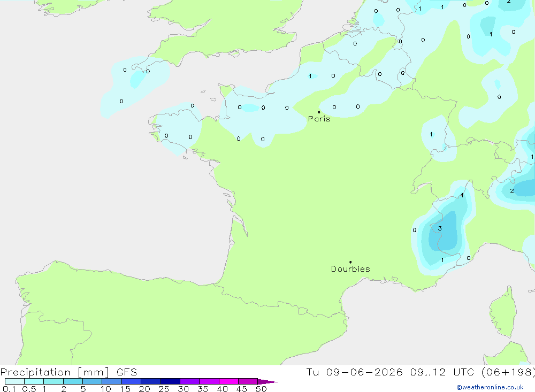Click the 0.1 mm lightest cyan legend swatch

(14, 381)
